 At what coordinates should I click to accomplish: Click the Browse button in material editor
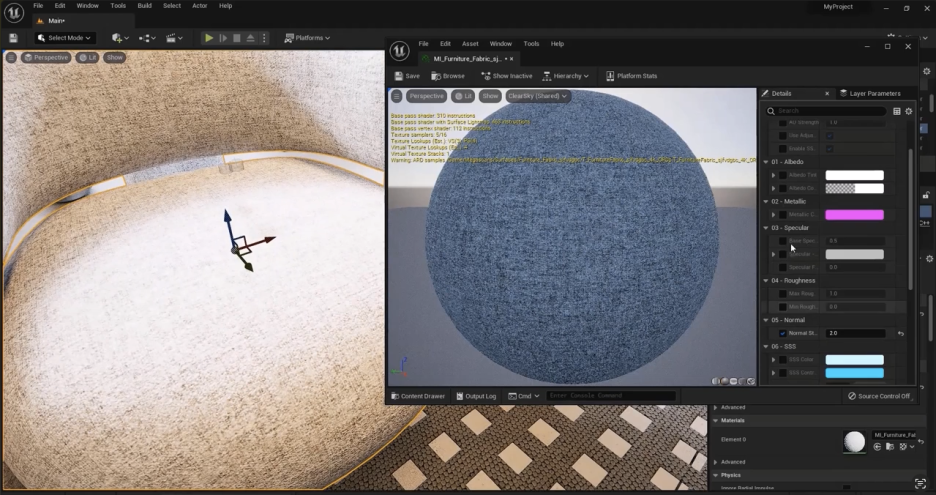[448, 76]
